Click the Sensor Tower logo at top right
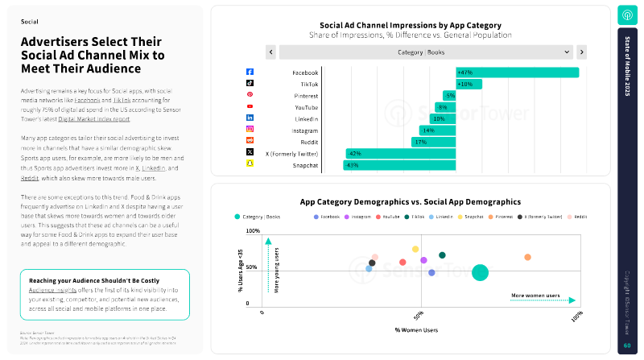Screen dimensions: 644x360 tap(627, 15)
